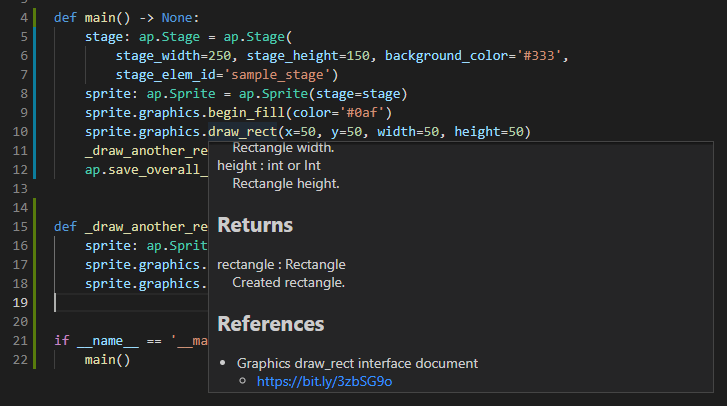
Task: Click 'ap.Sprite(stage=stage)' on line 8
Action: pyautogui.click(x=323, y=94)
